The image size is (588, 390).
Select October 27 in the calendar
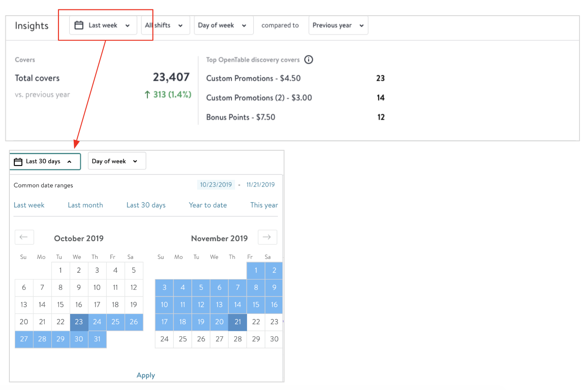[24, 339]
